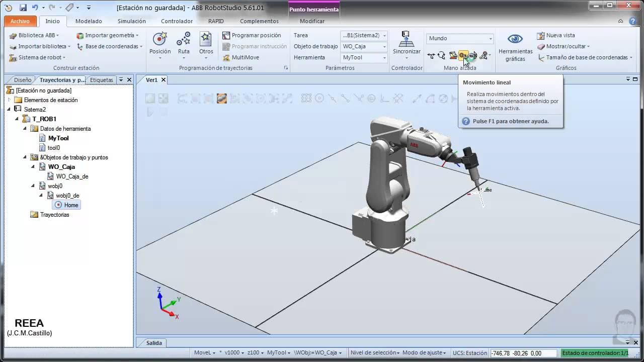This screenshot has width=644, height=362.
Task: Click the UCS coordinates field
Action: pyautogui.click(x=523, y=353)
